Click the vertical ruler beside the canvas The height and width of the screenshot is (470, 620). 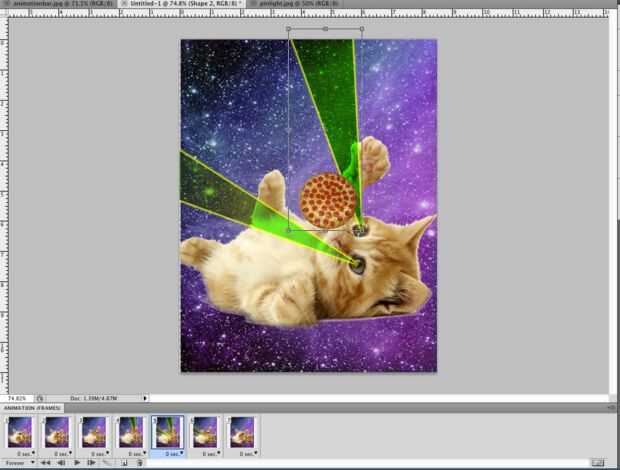(x=4, y=206)
